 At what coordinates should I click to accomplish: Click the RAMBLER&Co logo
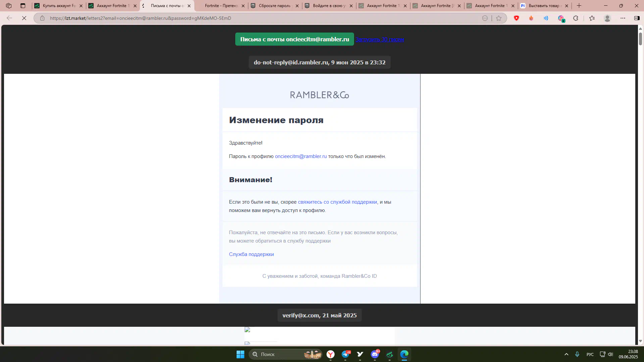319,95
